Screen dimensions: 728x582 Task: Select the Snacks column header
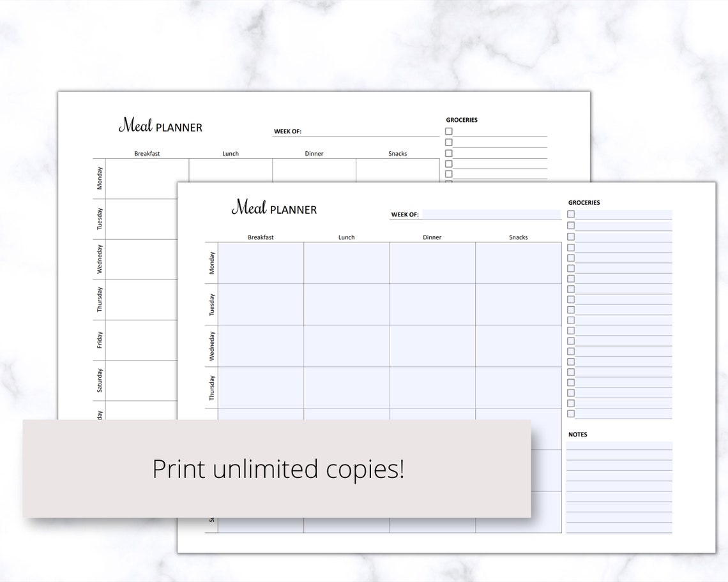click(x=517, y=237)
